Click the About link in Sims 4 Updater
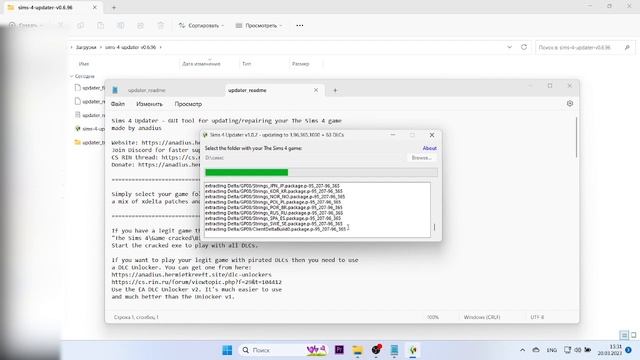 (429, 148)
